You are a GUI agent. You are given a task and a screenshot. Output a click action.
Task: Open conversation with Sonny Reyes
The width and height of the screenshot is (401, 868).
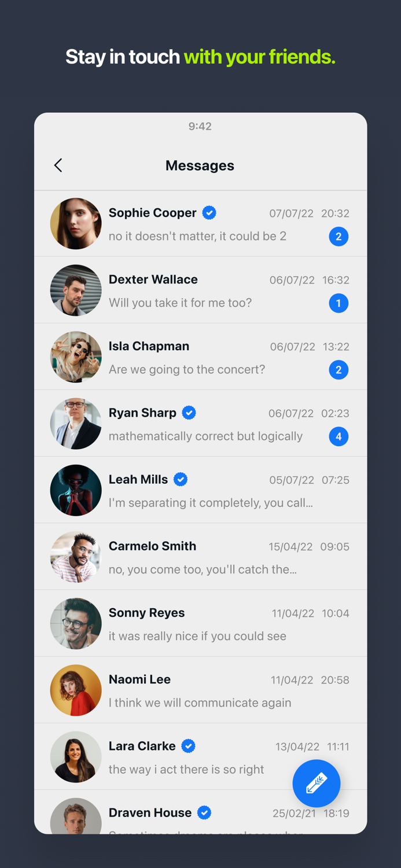(x=200, y=624)
